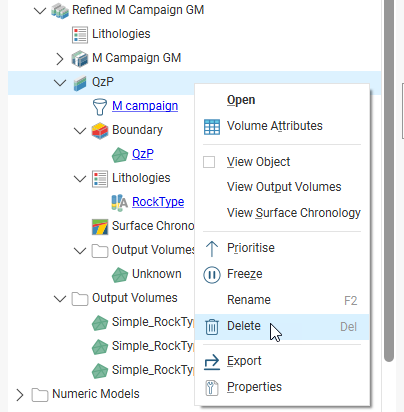Click the Freeze pause icon
Screen dimensions: 404x412
(212, 275)
